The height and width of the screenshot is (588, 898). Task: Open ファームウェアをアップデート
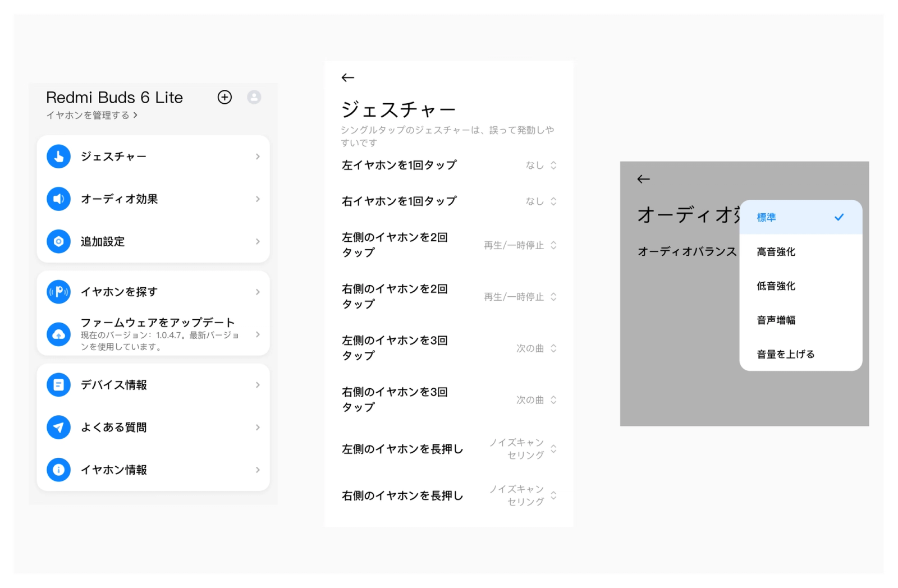(x=158, y=323)
